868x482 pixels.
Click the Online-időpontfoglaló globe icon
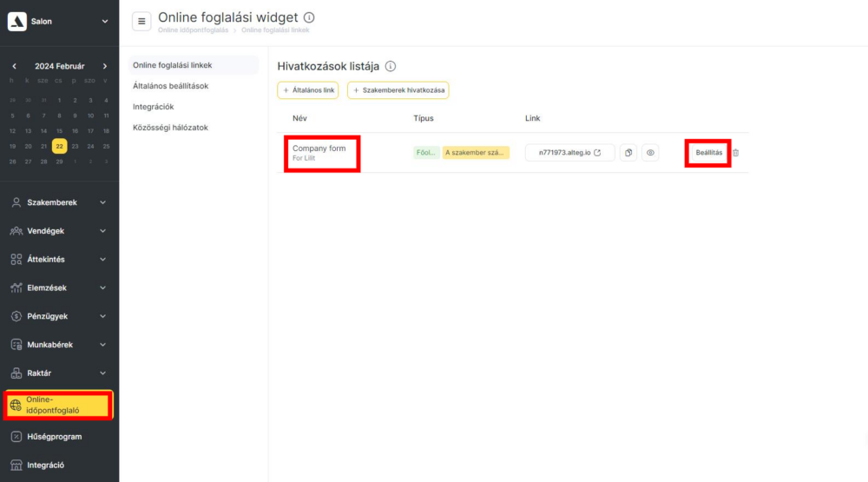pyautogui.click(x=16, y=406)
